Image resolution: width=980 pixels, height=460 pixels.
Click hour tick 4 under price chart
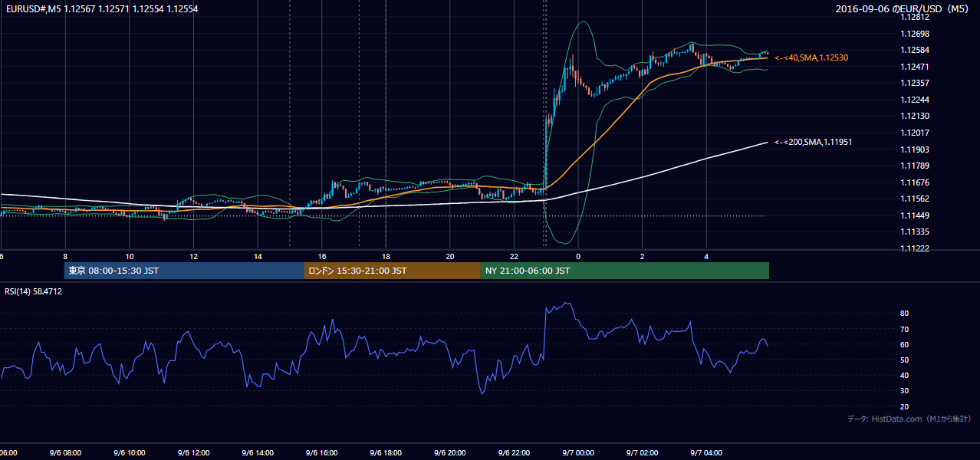(x=706, y=256)
